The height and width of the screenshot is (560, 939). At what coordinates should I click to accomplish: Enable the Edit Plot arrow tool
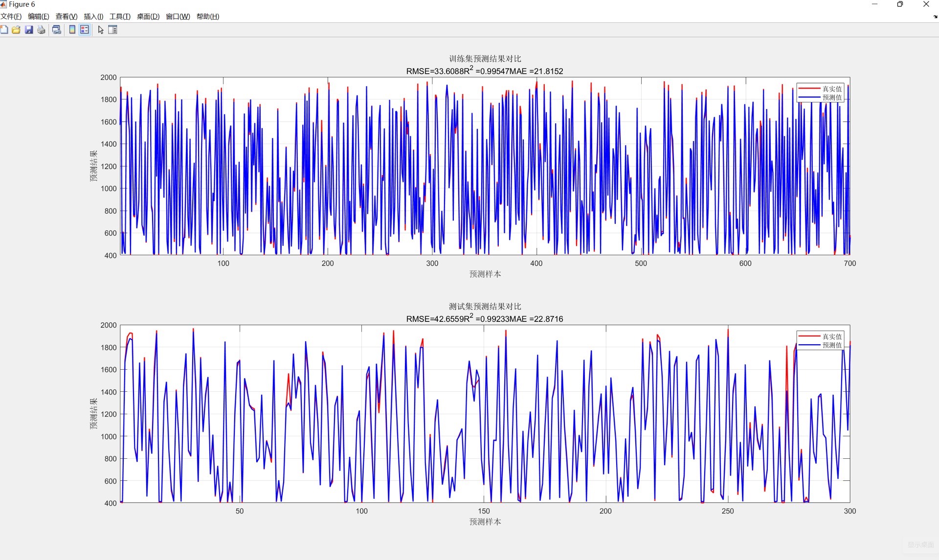click(101, 30)
